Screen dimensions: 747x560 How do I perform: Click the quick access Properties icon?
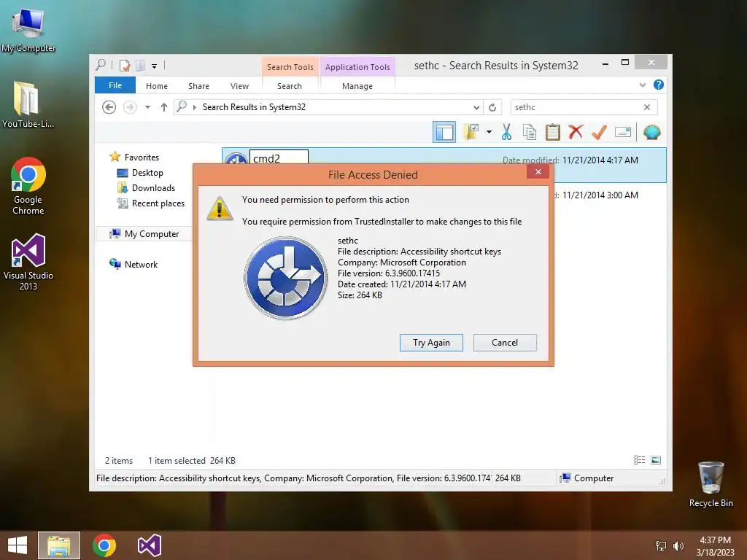tap(125, 65)
